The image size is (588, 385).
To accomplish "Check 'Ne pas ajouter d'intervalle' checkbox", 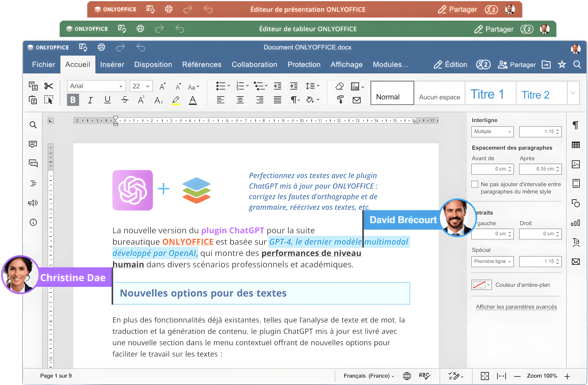I will pos(475,184).
